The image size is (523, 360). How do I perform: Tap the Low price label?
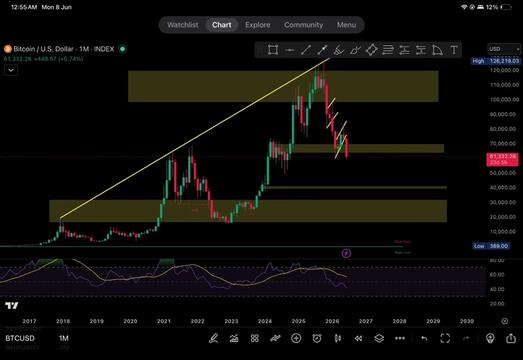point(491,246)
